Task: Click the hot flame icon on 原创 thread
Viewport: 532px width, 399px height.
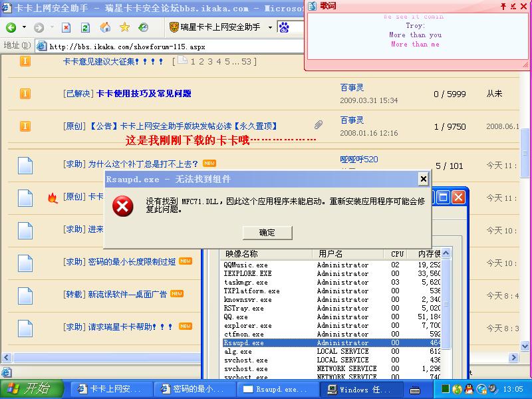Action: coord(53,198)
